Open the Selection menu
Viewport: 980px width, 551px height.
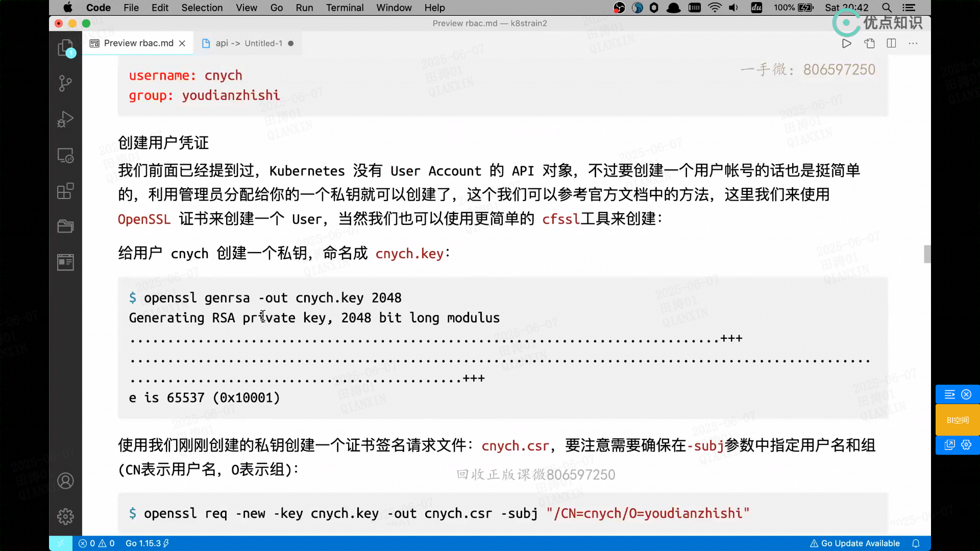click(x=202, y=8)
